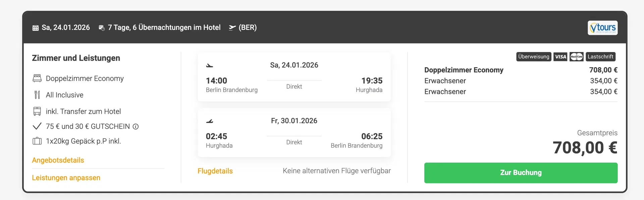The height and width of the screenshot is (200, 644).
Task: Click the return flight landing icon
Action: (x=210, y=121)
